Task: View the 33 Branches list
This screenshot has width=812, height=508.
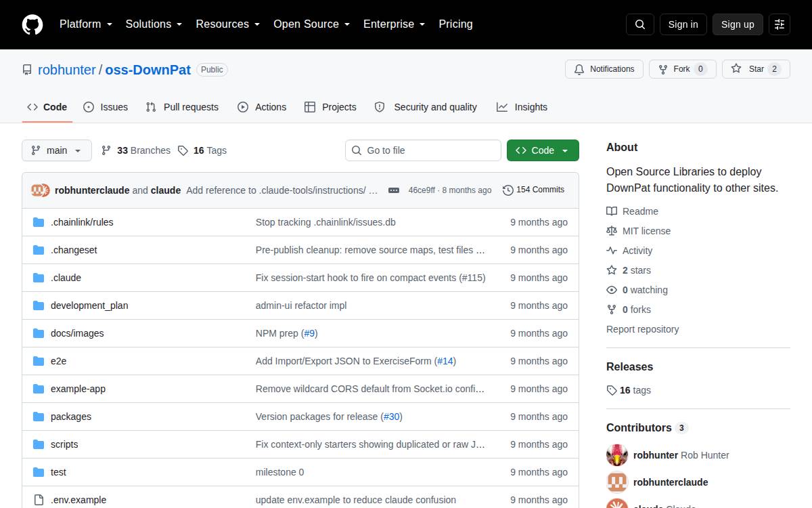Action: click(x=136, y=150)
